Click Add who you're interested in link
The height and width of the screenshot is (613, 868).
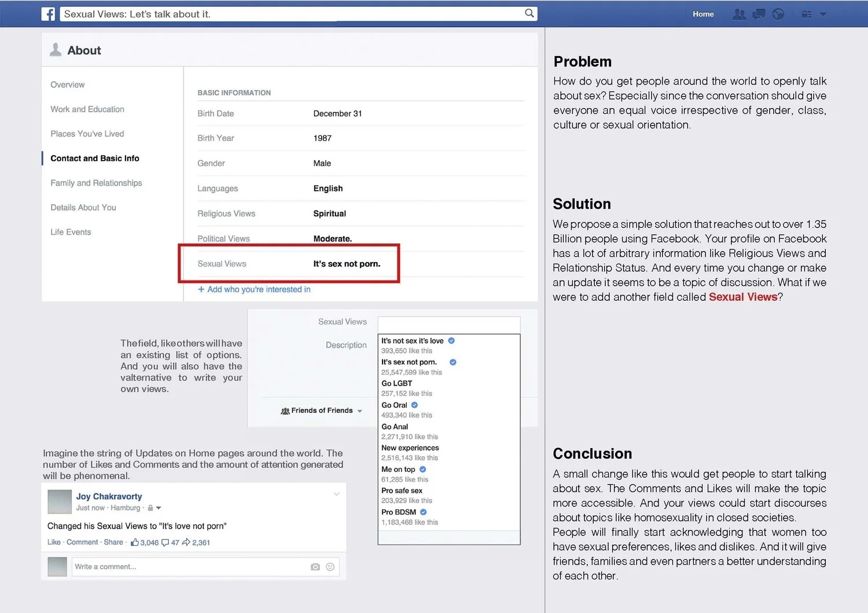click(259, 289)
